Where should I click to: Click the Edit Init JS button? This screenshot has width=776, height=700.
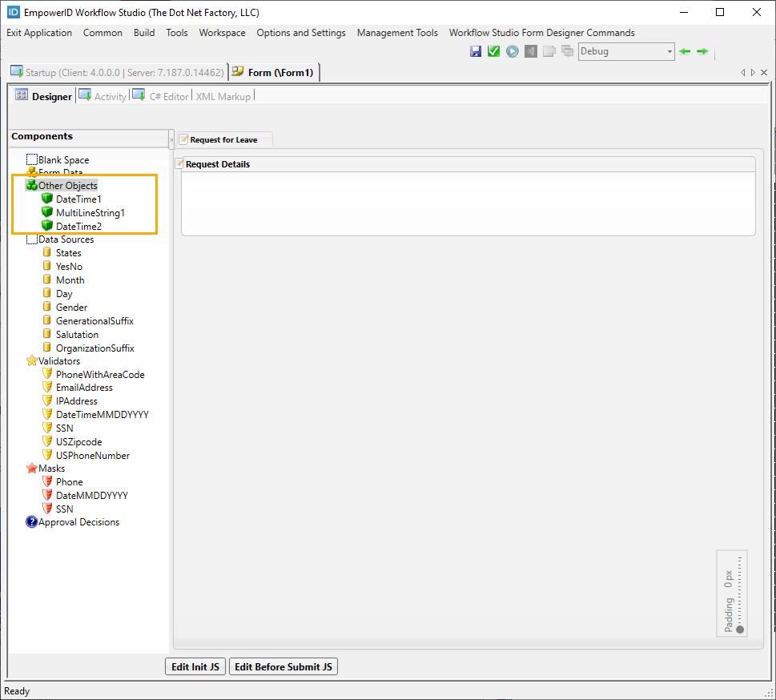[x=195, y=666]
